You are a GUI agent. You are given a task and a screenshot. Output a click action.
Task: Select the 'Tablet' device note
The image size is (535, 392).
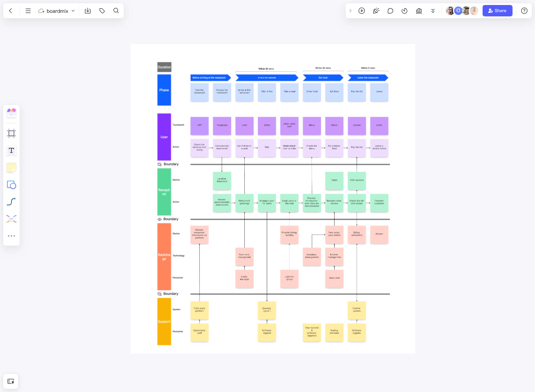pos(334,181)
